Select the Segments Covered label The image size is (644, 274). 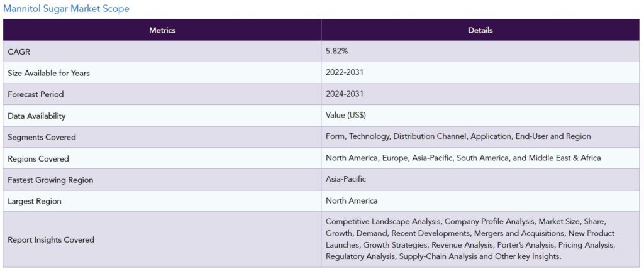[x=42, y=137]
